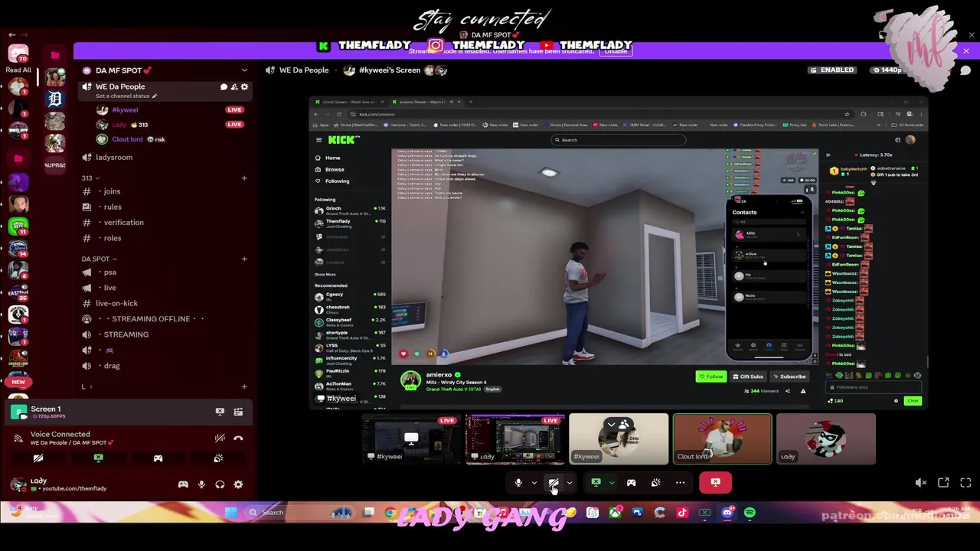
Task: Select #kyweei in voice channel user list
Action: pyautogui.click(x=125, y=109)
